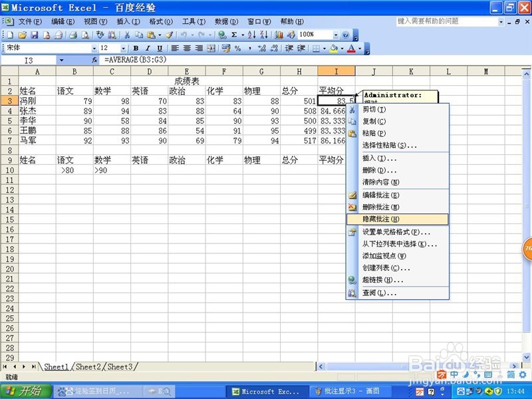Open the font name dropdown showing 宋体

94,49
